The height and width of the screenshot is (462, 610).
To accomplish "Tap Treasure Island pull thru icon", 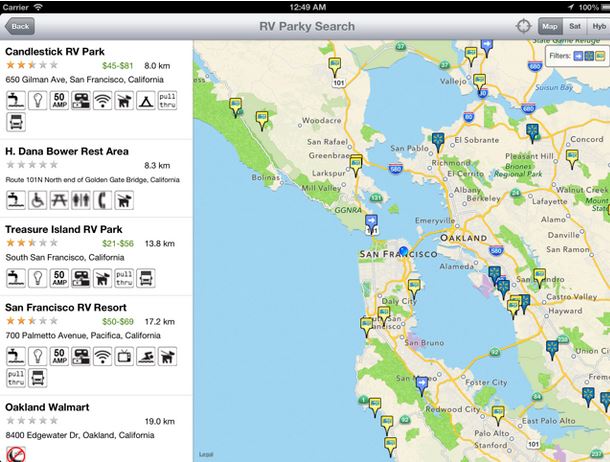I will click(x=124, y=278).
